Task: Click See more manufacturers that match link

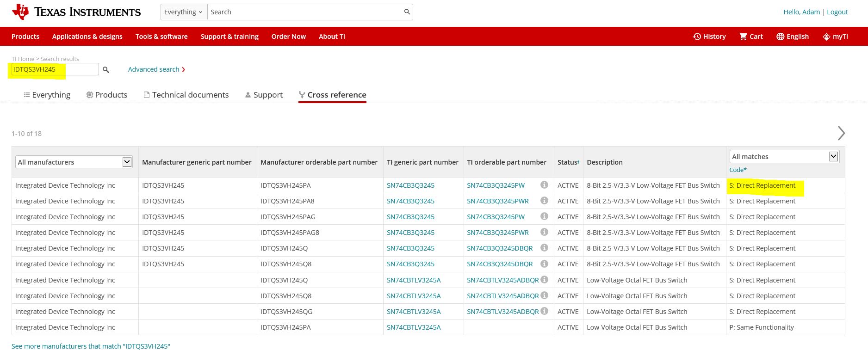Action: [x=91, y=346]
